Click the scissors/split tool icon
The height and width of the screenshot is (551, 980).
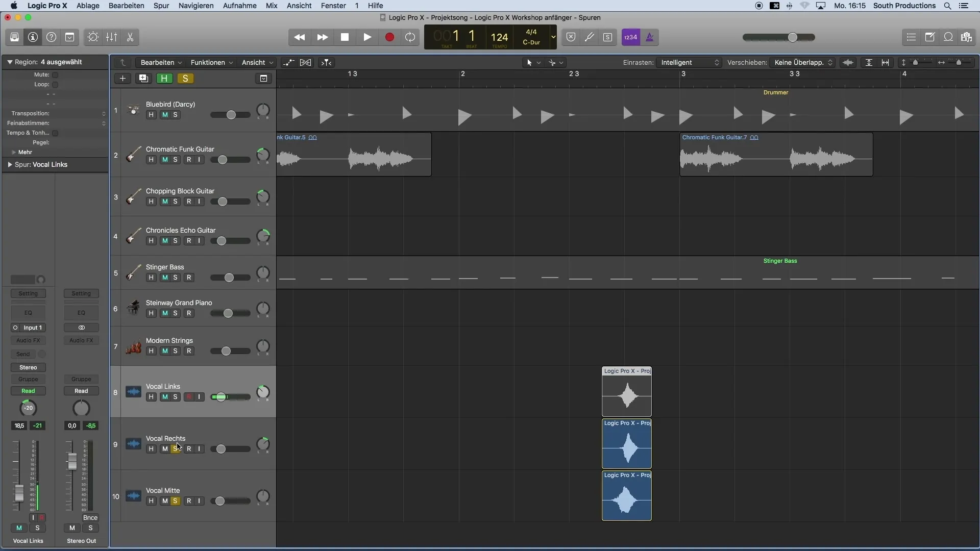130,37
